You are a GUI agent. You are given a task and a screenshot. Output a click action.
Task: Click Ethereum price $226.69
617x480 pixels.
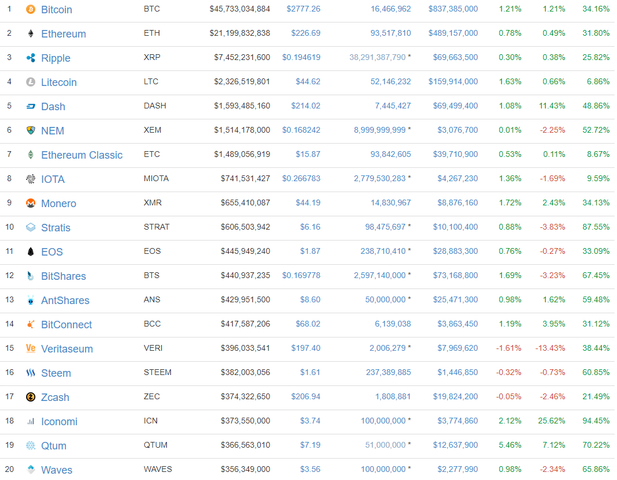tap(306, 33)
